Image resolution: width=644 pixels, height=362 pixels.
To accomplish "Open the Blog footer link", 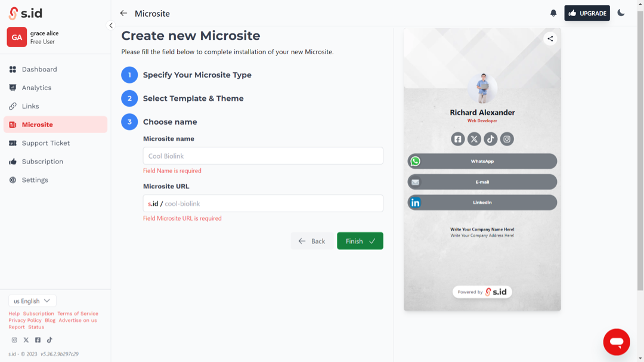I will pyautogui.click(x=50, y=320).
